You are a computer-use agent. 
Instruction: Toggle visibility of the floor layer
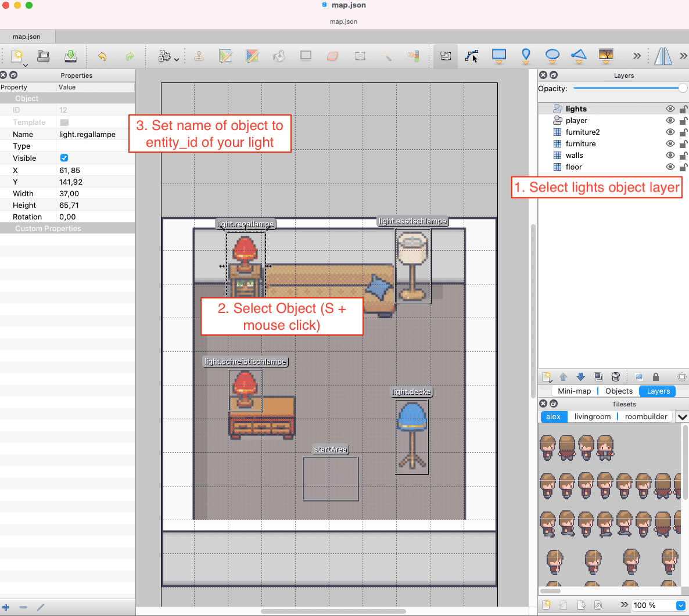tap(670, 167)
